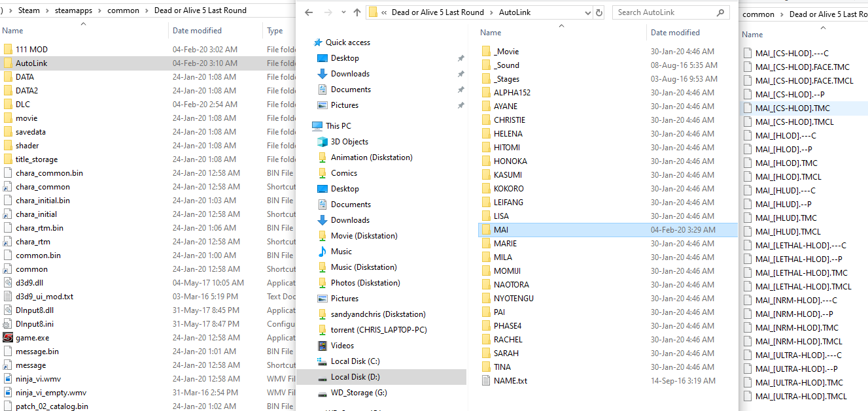Select chara_common shortcut in left window
The height and width of the screenshot is (411, 868).
43,187
